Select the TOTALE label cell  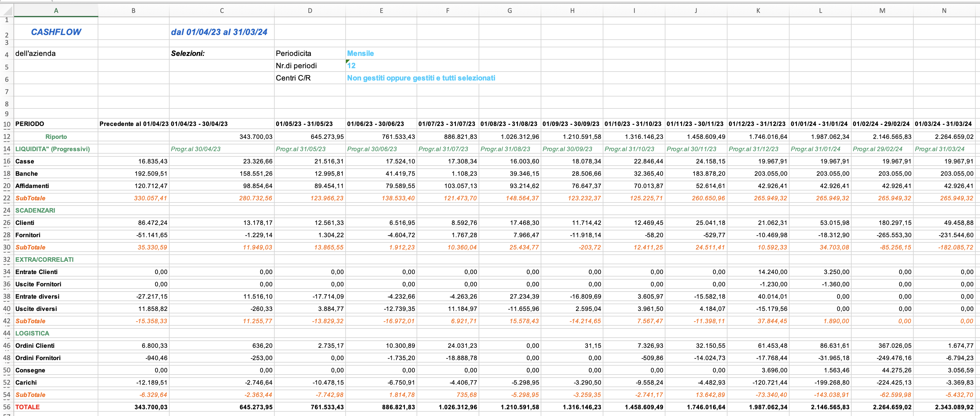tap(27, 407)
